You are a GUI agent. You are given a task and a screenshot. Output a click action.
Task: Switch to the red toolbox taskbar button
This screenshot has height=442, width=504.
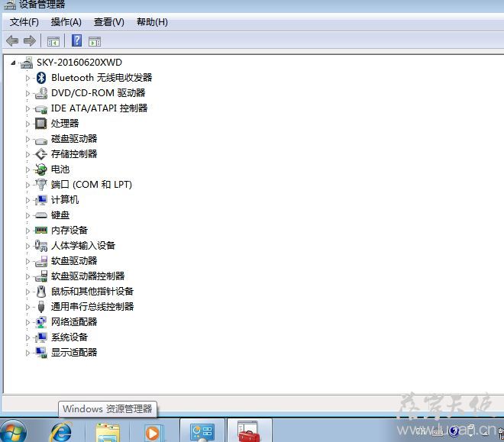pyautogui.click(x=249, y=431)
